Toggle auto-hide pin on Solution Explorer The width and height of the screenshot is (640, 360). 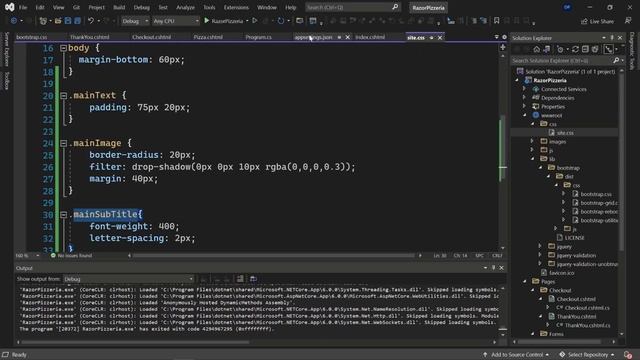(612, 38)
